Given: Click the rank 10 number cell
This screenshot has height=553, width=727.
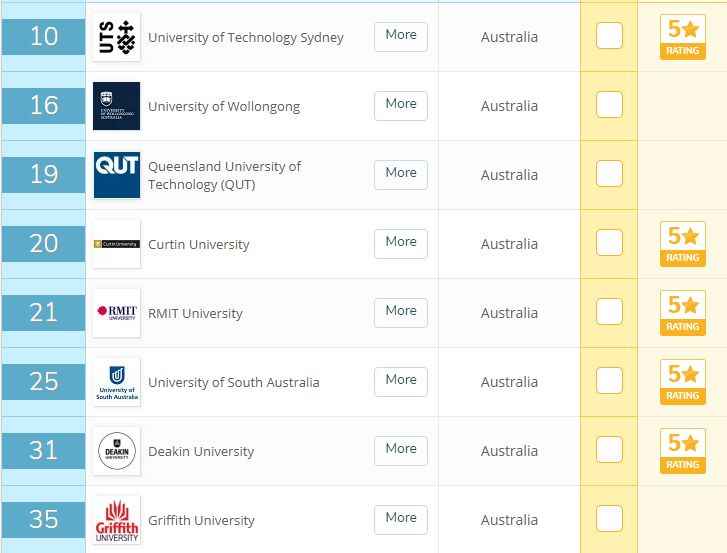Looking at the screenshot, I should click(x=44, y=37).
